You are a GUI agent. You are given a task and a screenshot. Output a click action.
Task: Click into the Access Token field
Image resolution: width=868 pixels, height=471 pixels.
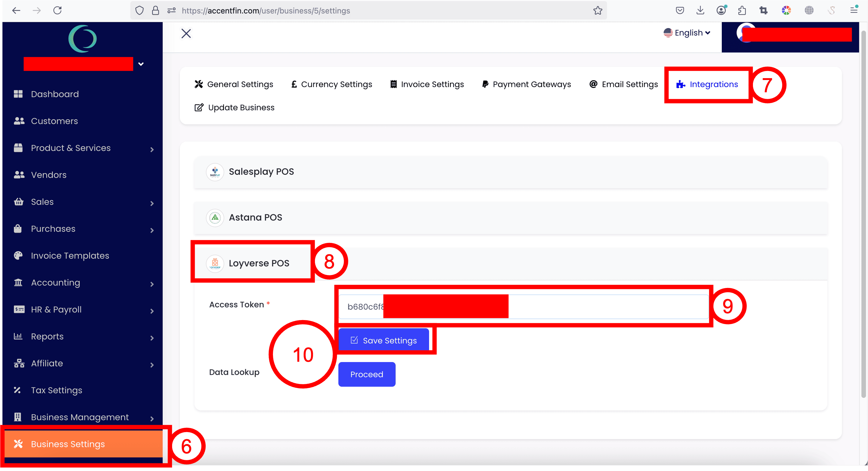tap(606, 306)
